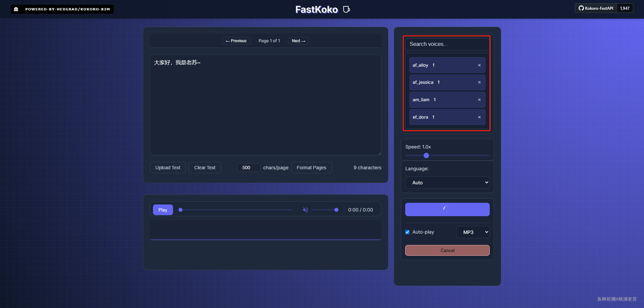Click the Format Pages button

(x=312, y=168)
